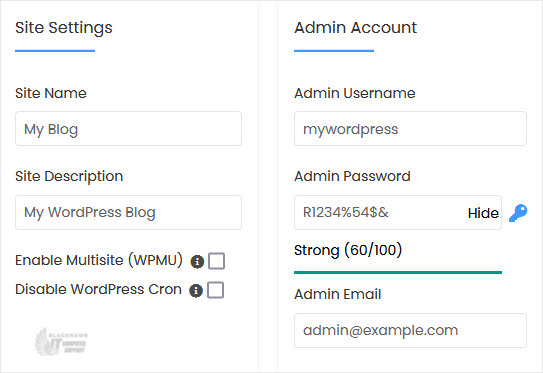Focus the Site Name field containing My Blog
This screenshot has height=373, width=543.
pyautogui.click(x=128, y=128)
